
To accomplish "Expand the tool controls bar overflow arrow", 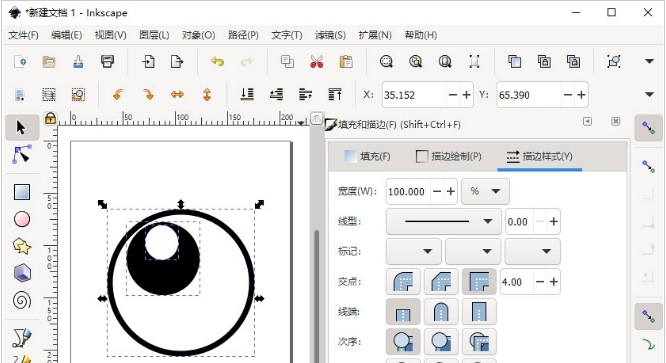I will click(x=649, y=94).
